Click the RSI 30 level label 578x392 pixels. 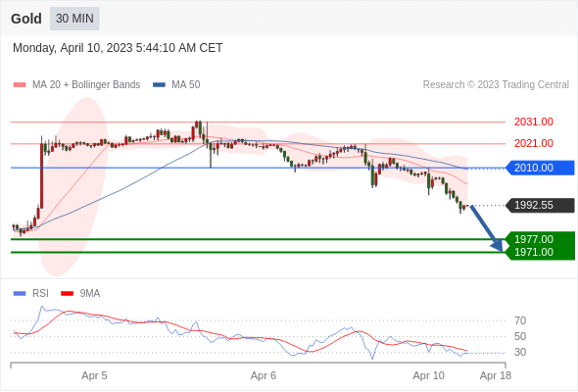pos(520,352)
